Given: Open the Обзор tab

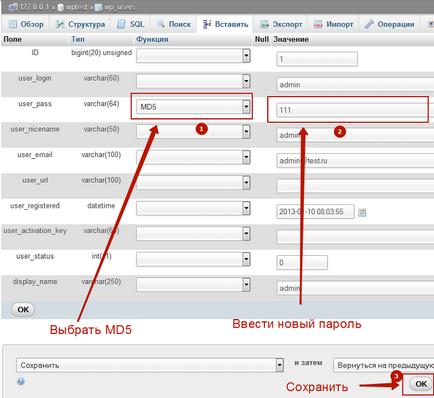Looking at the screenshot, I should tap(26, 24).
